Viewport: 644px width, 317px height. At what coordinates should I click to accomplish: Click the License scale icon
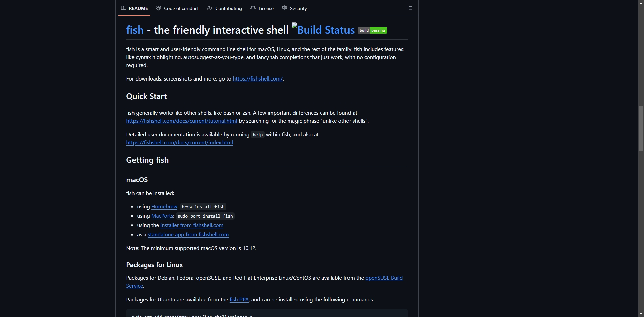pyautogui.click(x=253, y=8)
